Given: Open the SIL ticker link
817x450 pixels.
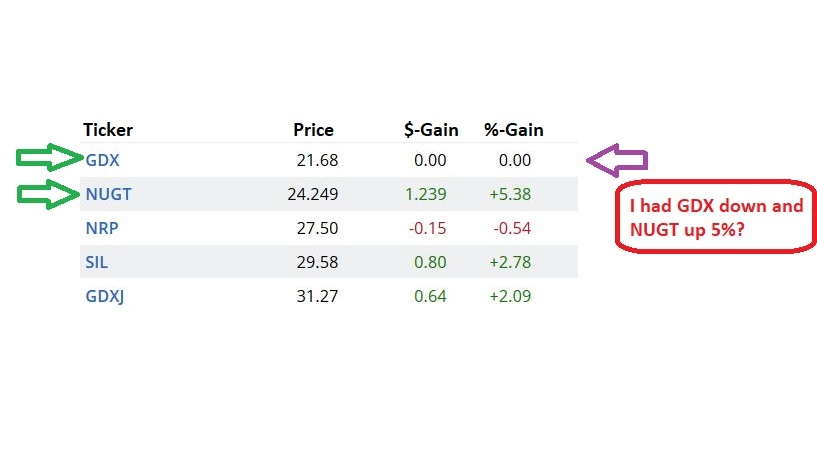Looking at the screenshot, I should (98, 262).
